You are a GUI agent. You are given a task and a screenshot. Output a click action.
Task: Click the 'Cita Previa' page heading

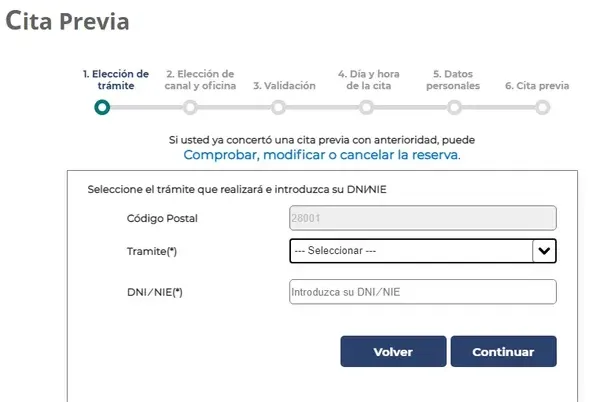point(67,21)
